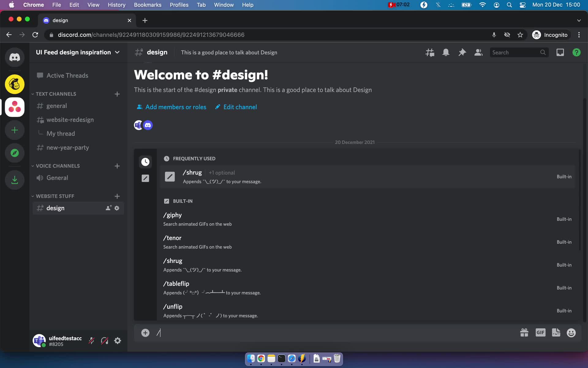Open GIF picker
The image size is (588, 368).
541,333
